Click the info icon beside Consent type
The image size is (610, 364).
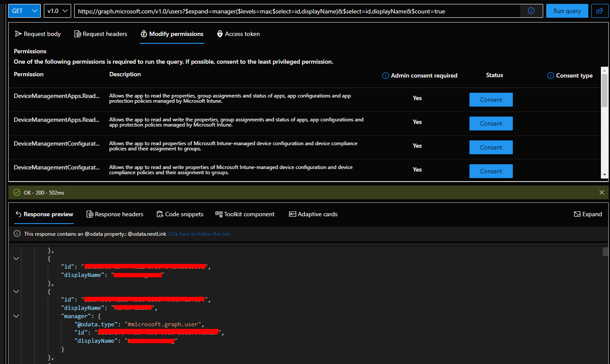551,75
